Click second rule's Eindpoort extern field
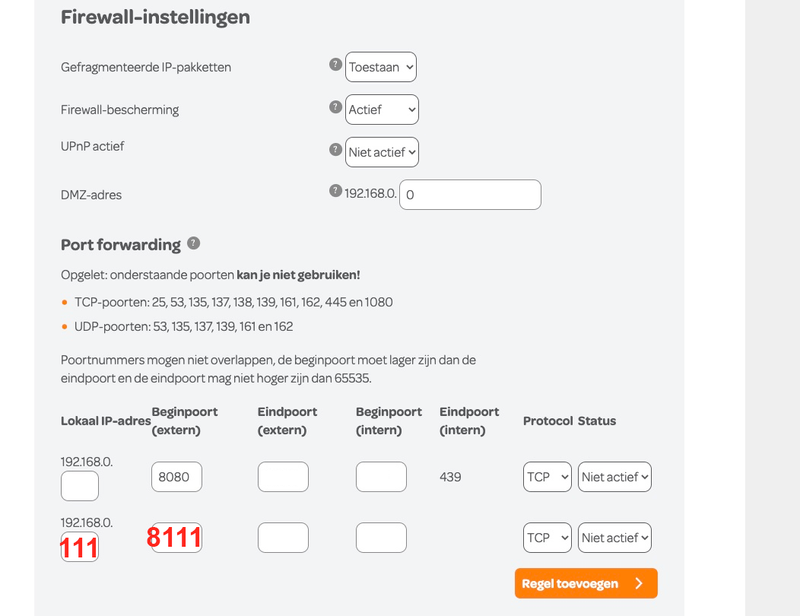Screen dimensions: 800x616 [283, 537]
